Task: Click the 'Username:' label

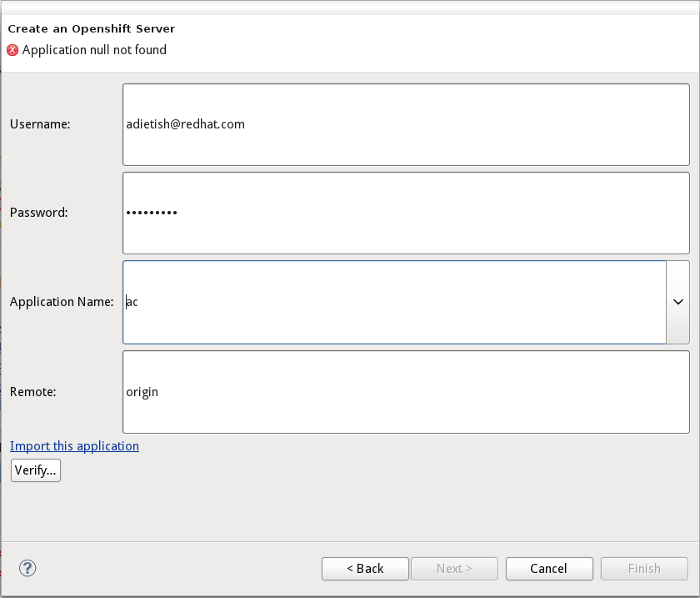Action: [40, 124]
